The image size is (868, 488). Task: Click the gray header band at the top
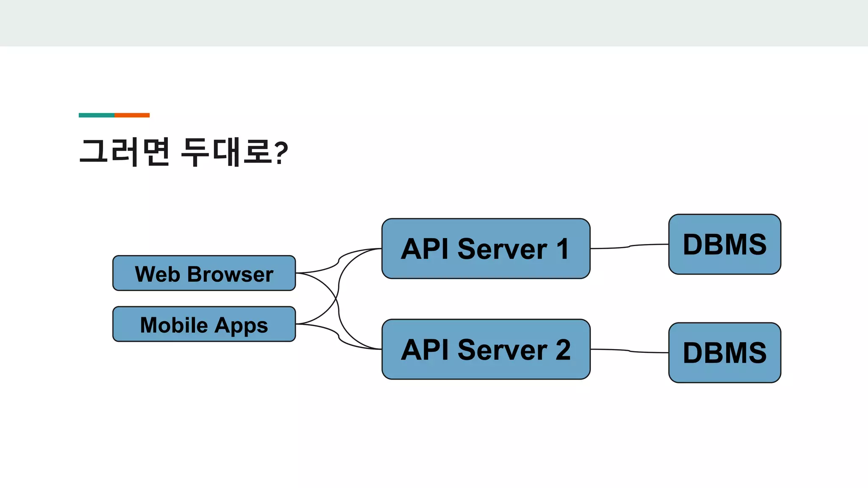434,23
